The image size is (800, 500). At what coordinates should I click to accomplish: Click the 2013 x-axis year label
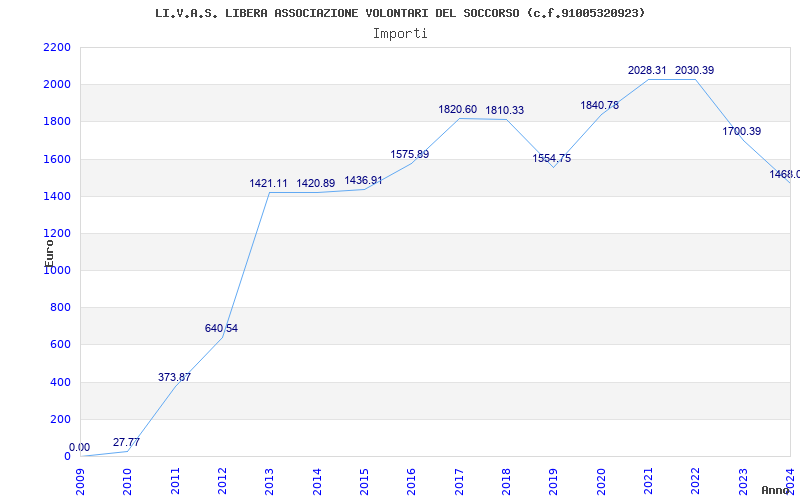click(269, 482)
